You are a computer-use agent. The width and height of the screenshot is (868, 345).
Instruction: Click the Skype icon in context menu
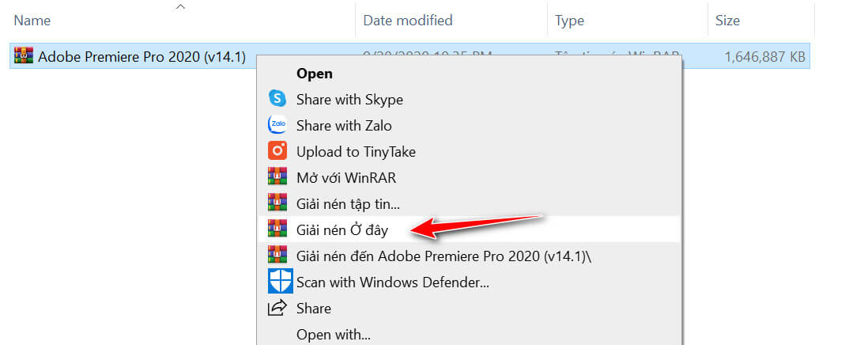point(277,99)
